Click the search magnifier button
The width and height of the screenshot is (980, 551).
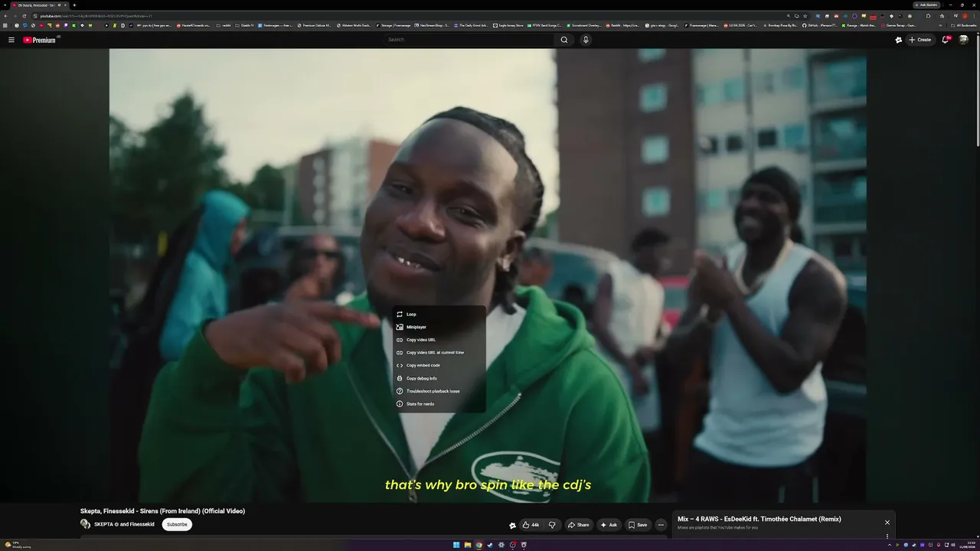click(x=564, y=40)
